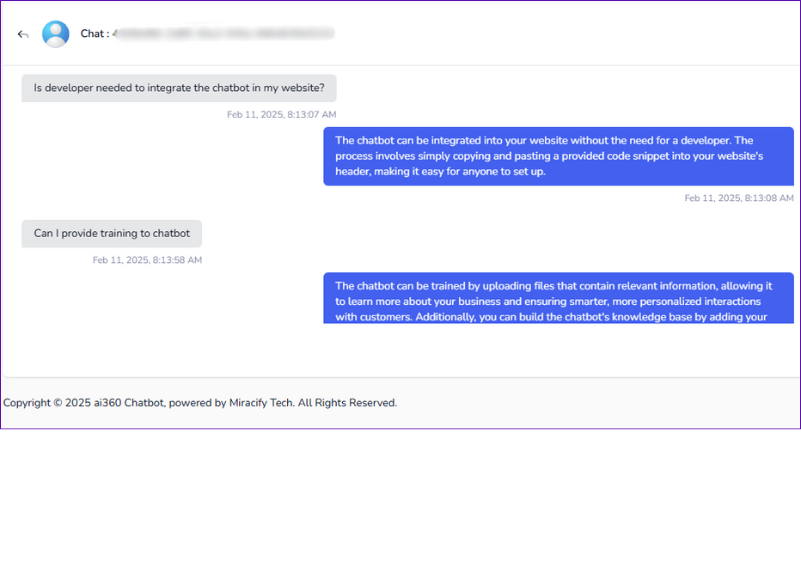
Task: Click the © symbol in footer
Action: (58, 403)
